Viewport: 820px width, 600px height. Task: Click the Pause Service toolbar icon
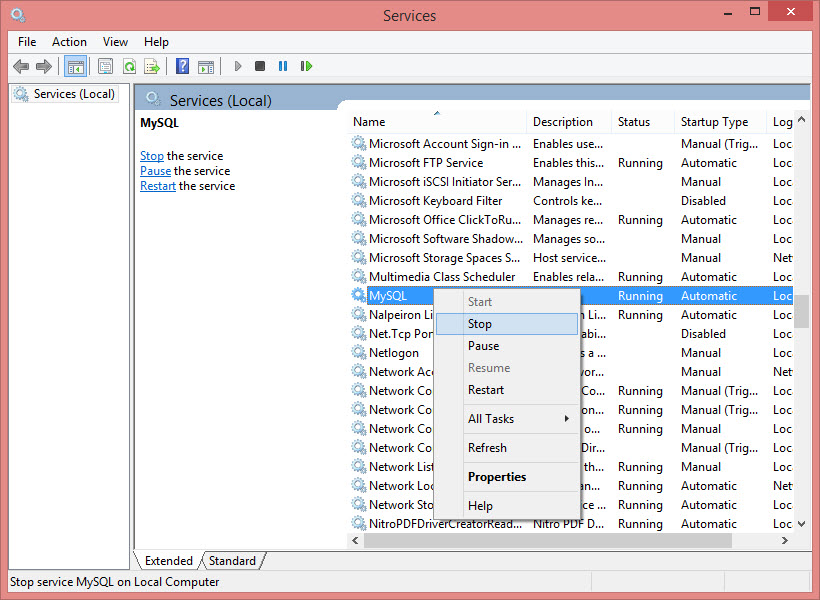[x=283, y=66]
